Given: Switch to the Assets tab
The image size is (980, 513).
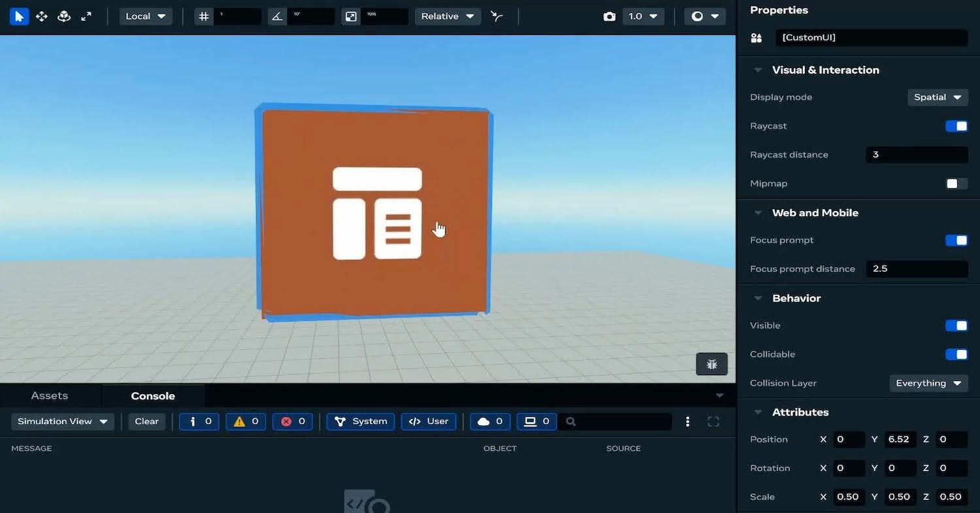Looking at the screenshot, I should 50,396.
